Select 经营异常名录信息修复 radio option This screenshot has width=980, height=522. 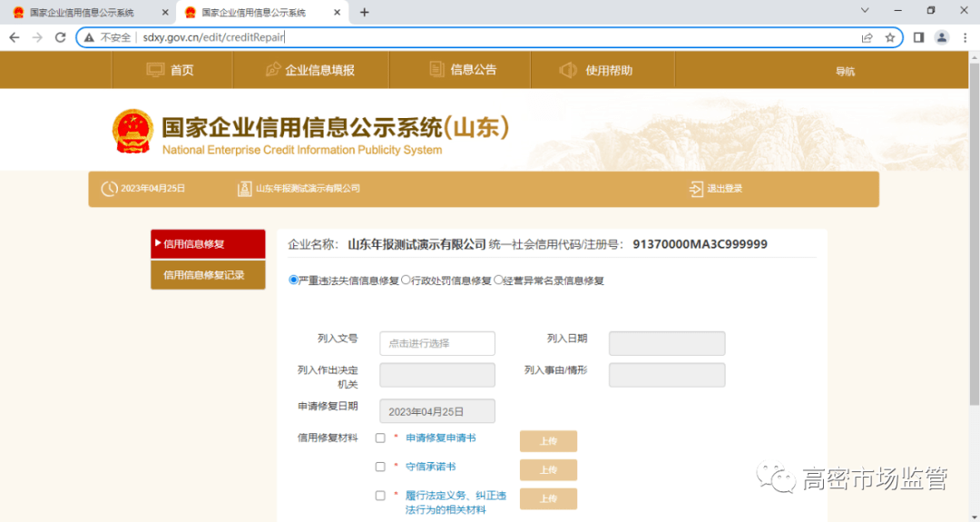coord(498,281)
